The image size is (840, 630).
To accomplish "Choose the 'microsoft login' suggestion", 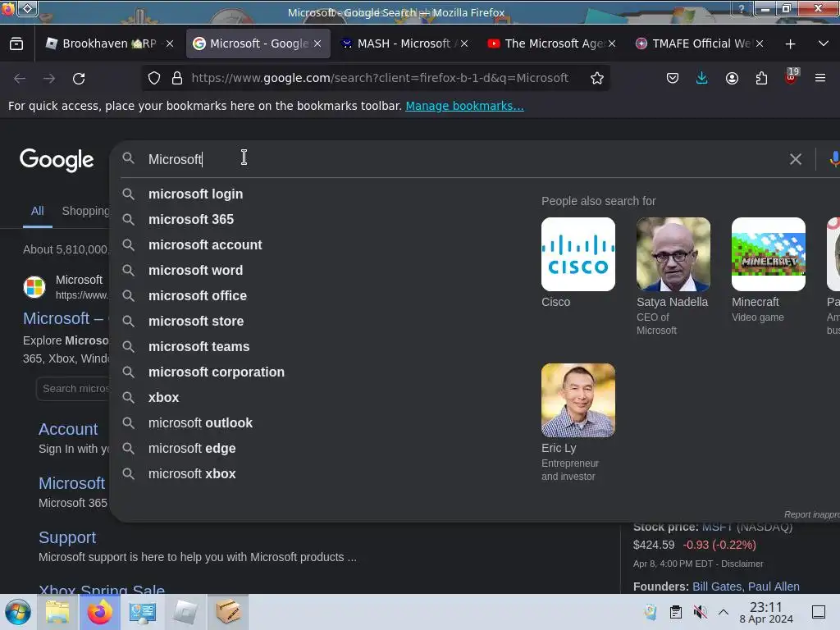I will click(195, 194).
